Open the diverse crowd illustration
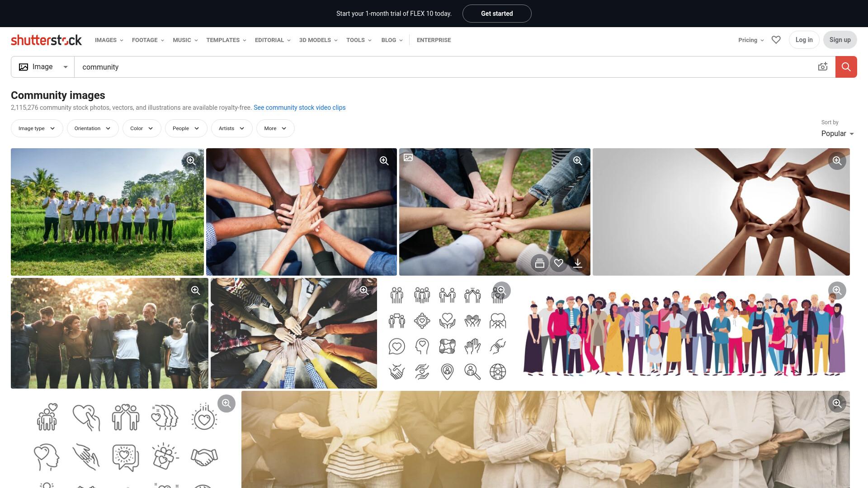The height and width of the screenshot is (488, 868). click(684, 333)
